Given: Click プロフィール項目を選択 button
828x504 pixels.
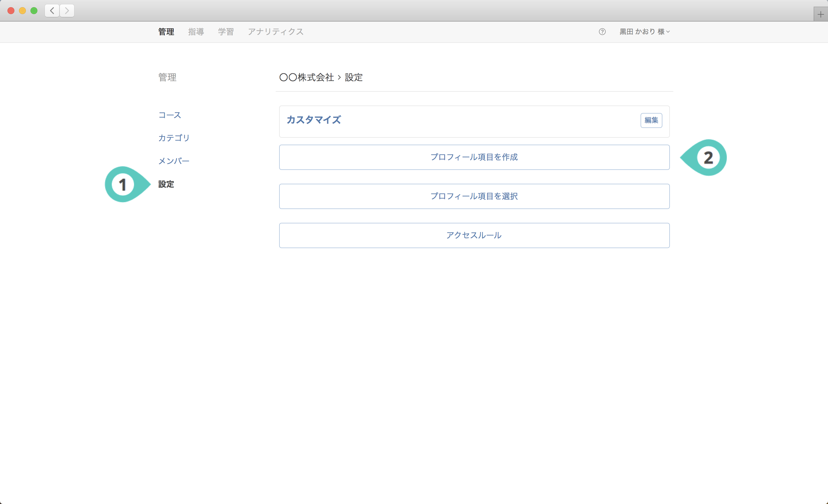Looking at the screenshot, I should click(474, 196).
